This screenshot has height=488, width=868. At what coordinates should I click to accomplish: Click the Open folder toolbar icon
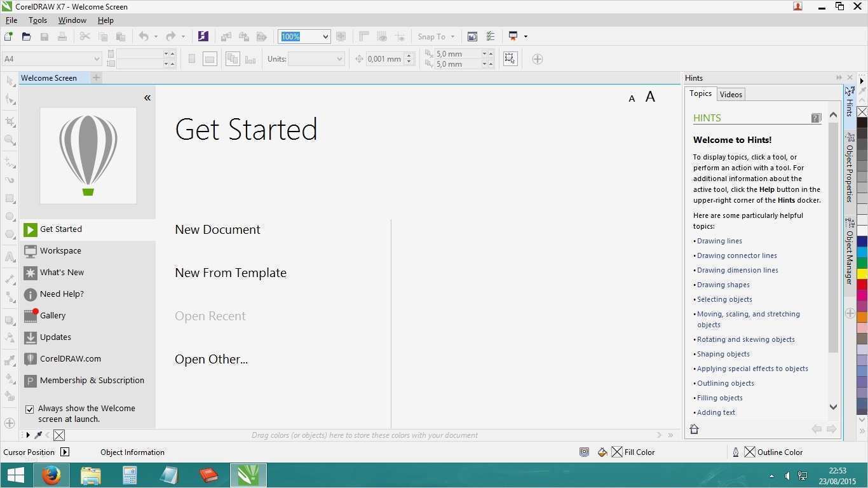[x=27, y=37]
